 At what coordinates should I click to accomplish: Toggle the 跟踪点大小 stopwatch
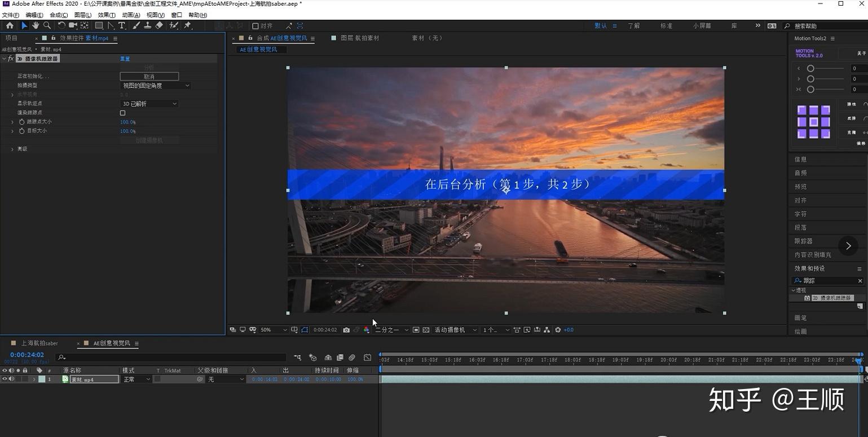coord(21,122)
